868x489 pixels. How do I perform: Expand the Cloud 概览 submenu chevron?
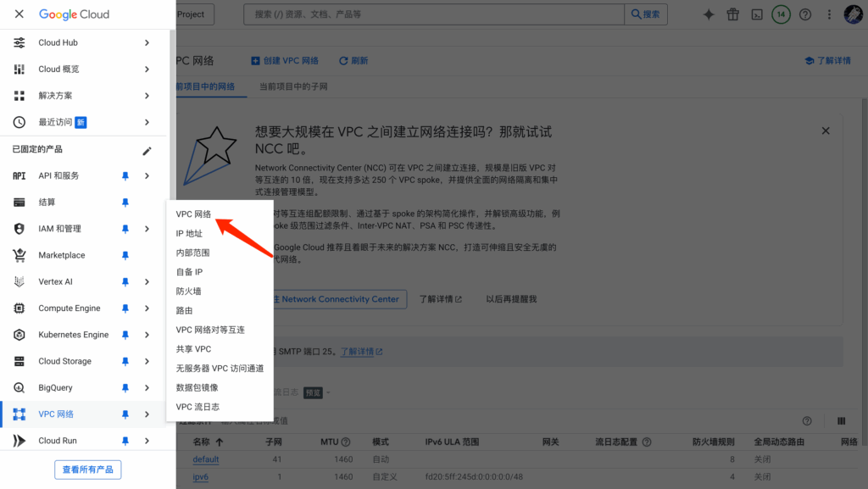pos(147,69)
